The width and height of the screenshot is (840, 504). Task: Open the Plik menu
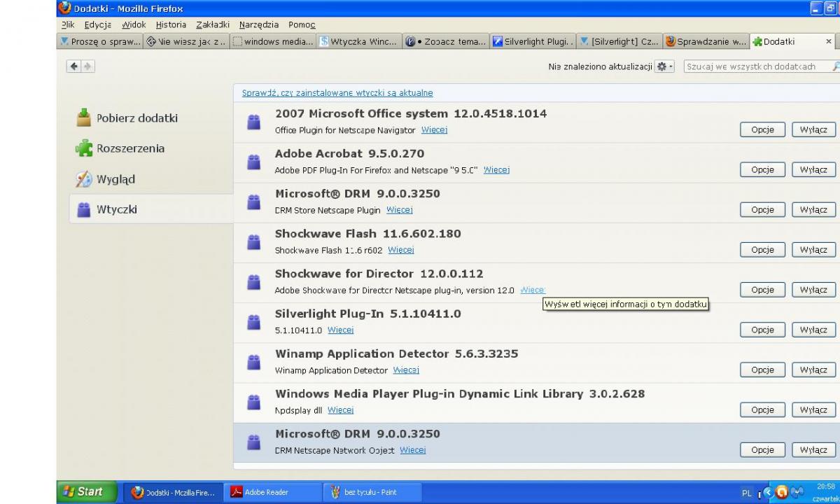68,24
